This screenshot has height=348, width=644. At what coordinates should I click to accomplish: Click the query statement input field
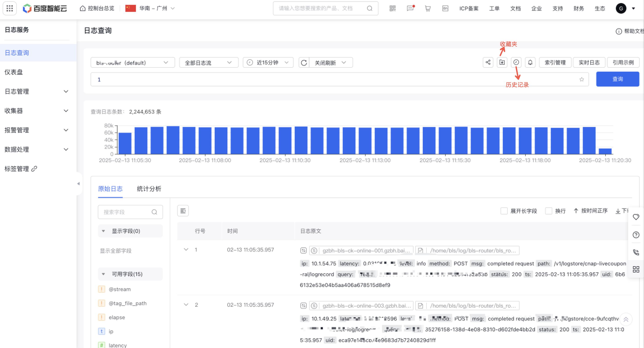click(x=340, y=79)
